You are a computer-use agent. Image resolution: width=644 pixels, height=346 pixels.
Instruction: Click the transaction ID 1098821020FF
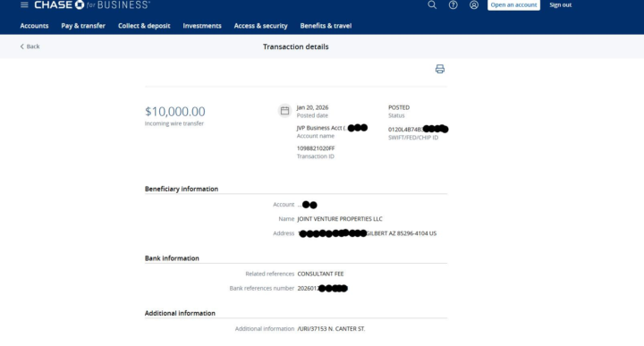(316, 148)
